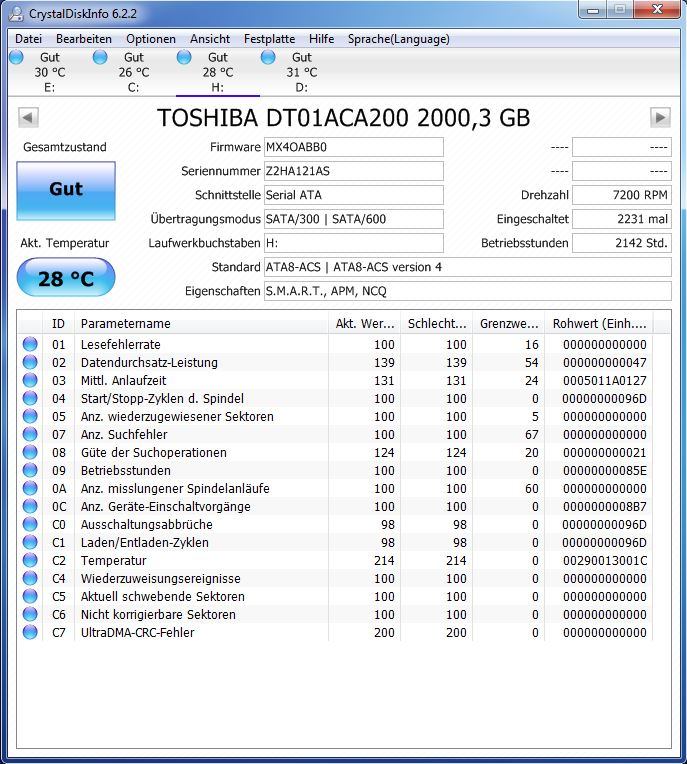Click status orb of Güte der Suchoperationen row
This screenshot has height=764, width=687.
tap(30, 452)
